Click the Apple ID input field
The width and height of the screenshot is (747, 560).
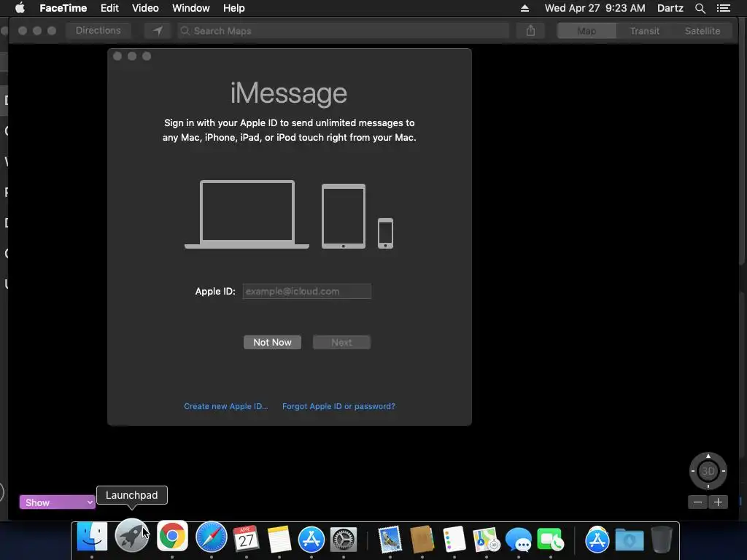[x=307, y=292]
